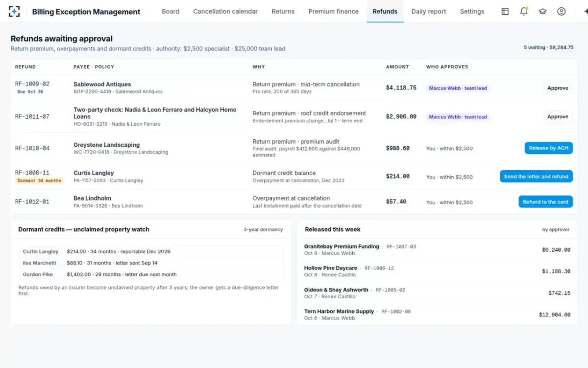This screenshot has width=588, height=368.
Task: Open the Daily report tab
Action: pos(429,11)
